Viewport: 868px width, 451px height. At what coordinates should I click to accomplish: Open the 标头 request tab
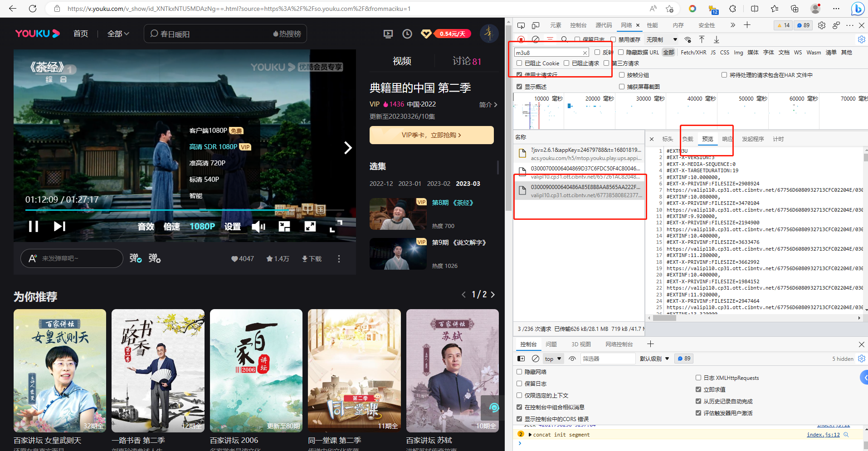pos(668,139)
